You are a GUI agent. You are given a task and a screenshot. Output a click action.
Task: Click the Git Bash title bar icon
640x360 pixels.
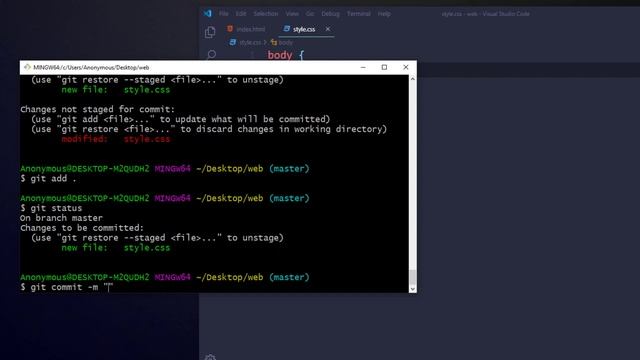click(x=27, y=67)
